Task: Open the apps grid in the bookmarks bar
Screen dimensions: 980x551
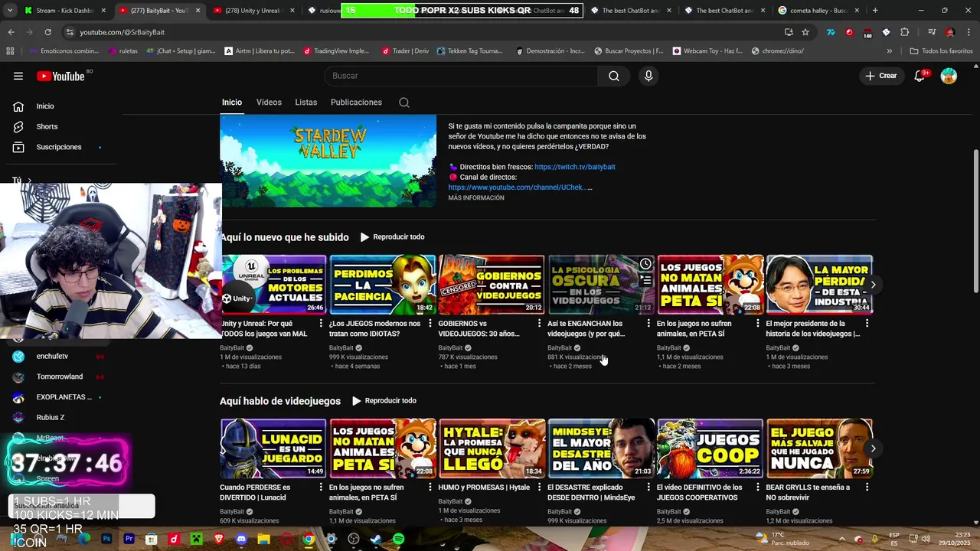Action: 10,51
